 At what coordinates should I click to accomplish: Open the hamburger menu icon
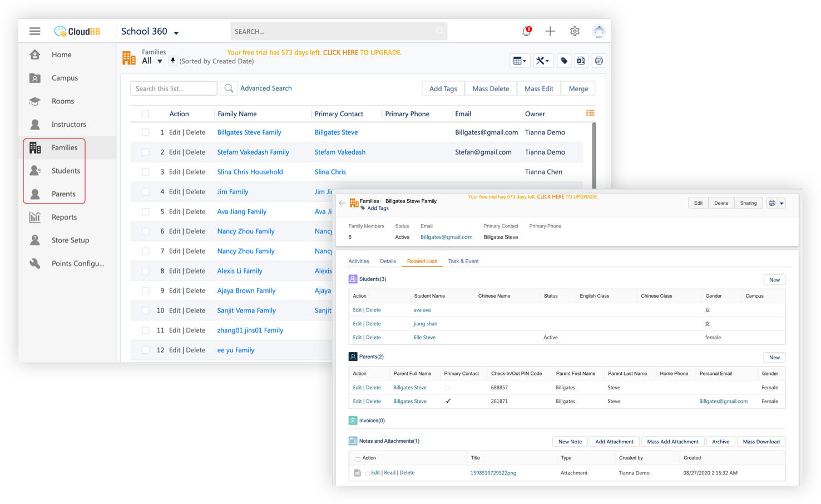coord(35,31)
